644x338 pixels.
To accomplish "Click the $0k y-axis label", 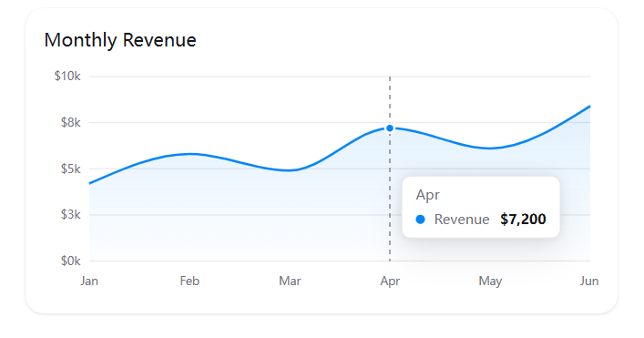I will 71,261.
